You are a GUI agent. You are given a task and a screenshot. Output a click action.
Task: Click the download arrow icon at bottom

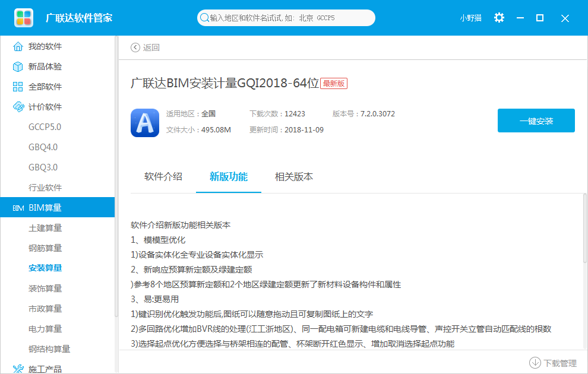pos(535,363)
